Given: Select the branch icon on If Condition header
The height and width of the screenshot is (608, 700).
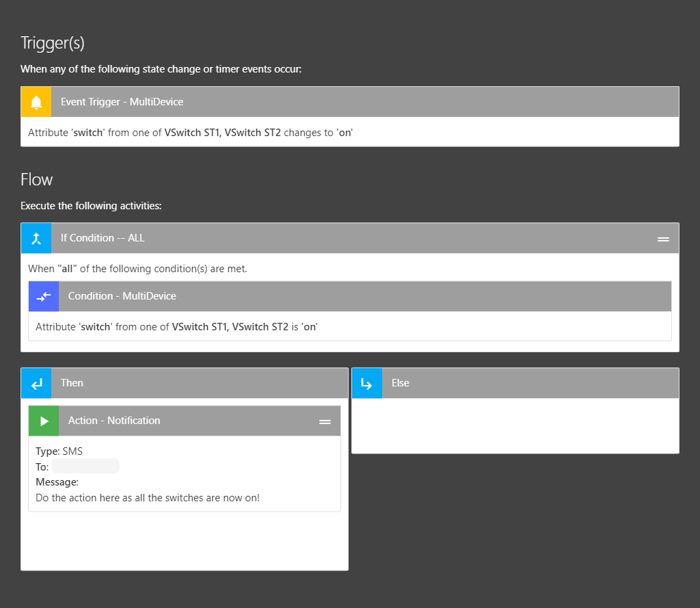Looking at the screenshot, I should click(36, 237).
